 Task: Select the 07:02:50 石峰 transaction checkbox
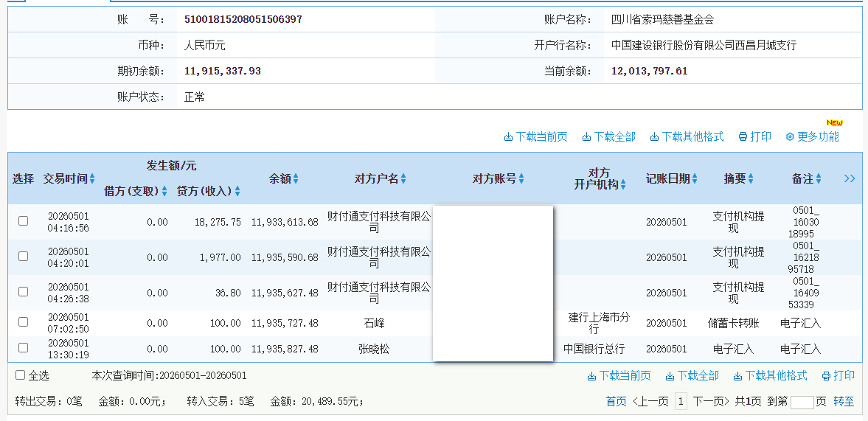coord(24,321)
